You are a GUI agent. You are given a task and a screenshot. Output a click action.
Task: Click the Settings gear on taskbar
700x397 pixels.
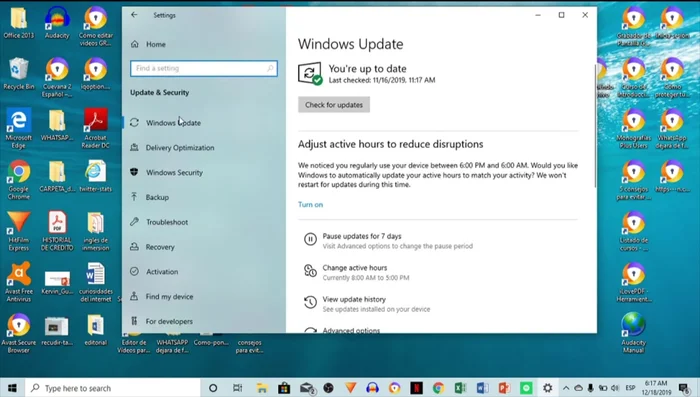(x=548, y=388)
